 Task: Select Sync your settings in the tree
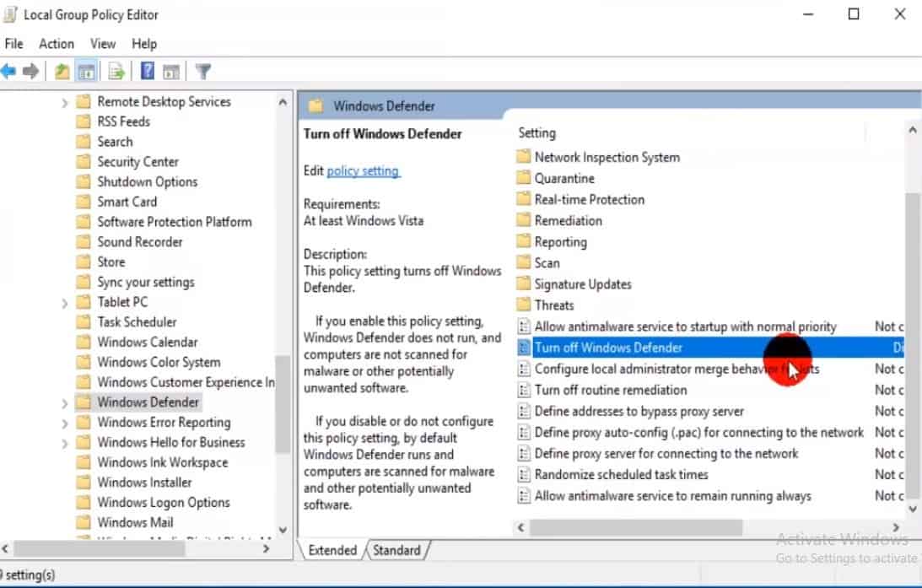tap(146, 283)
